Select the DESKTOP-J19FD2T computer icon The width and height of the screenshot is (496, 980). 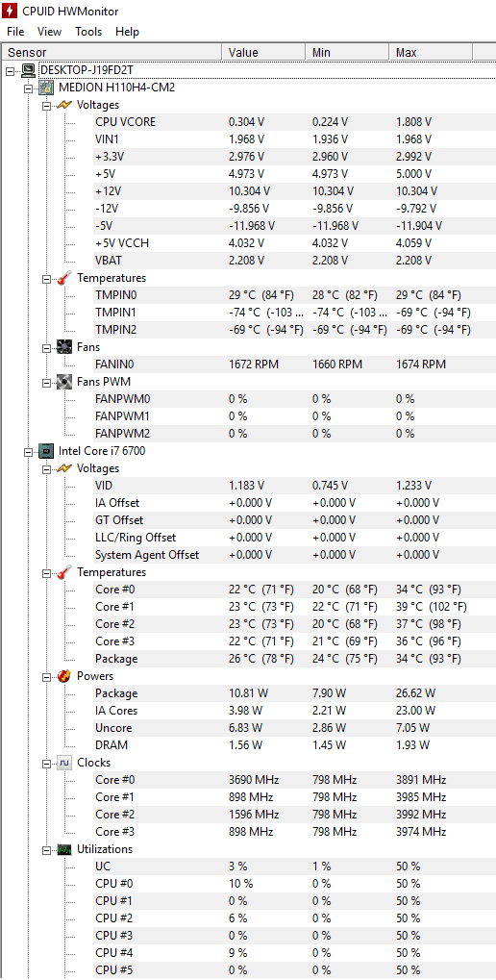[30, 70]
